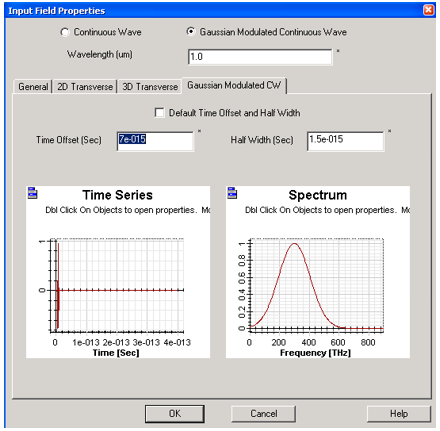Click the Half Width (Sec) field
Viewport: 440px width, 431px height.
pyautogui.click(x=345, y=141)
